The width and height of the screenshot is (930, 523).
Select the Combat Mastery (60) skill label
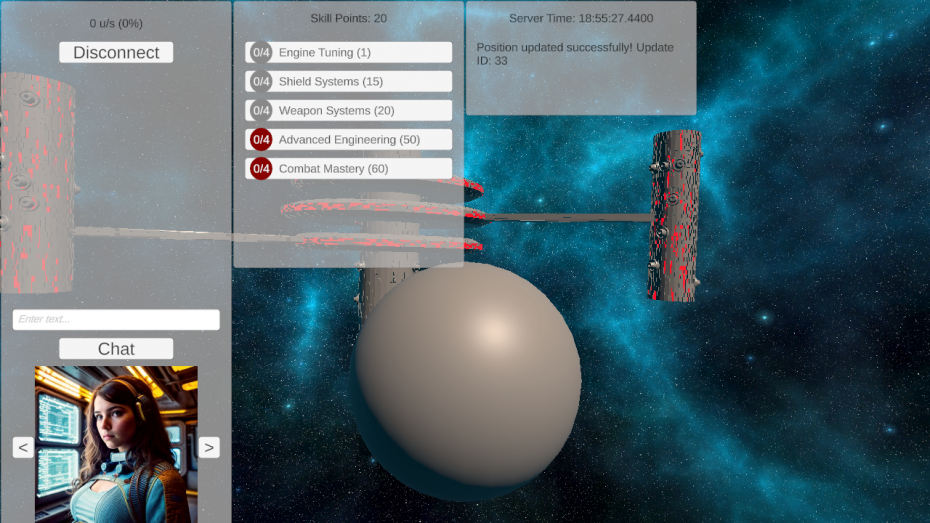[333, 168]
